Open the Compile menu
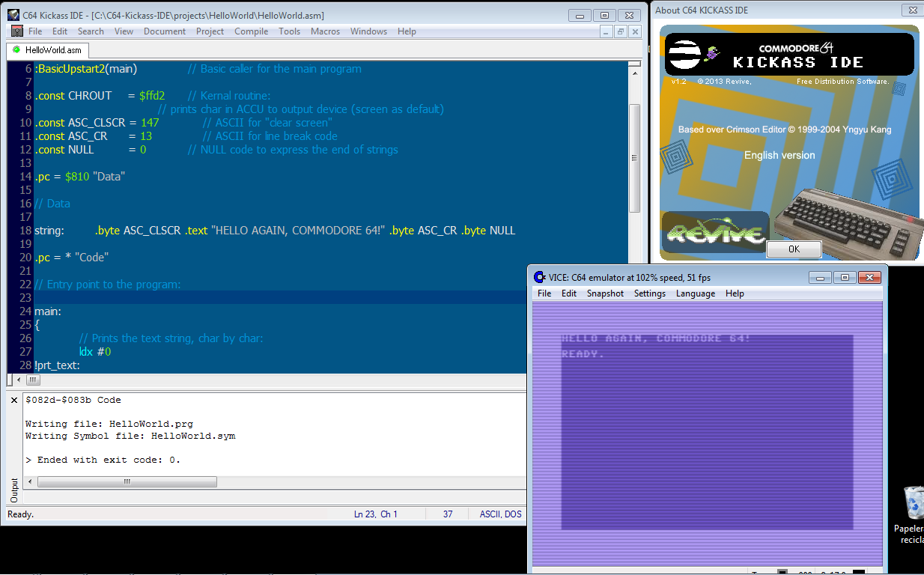This screenshot has height=575, width=924. pyautogui.click(x=252, y=31)
